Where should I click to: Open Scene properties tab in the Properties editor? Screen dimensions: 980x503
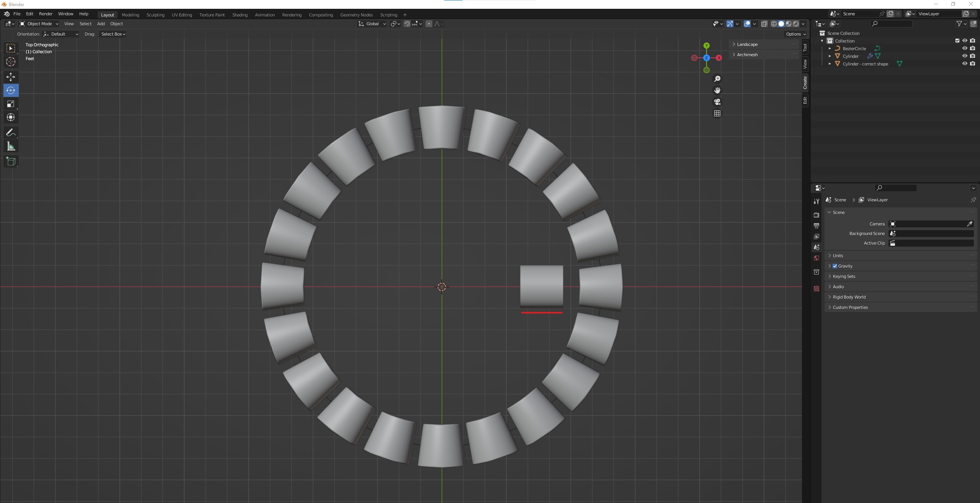(816, 247)
